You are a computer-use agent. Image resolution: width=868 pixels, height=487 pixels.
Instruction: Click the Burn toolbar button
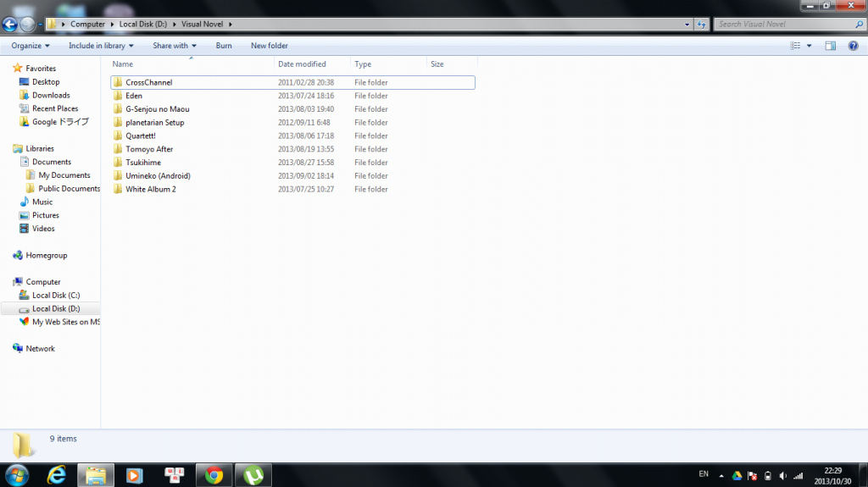coord(224,46)
